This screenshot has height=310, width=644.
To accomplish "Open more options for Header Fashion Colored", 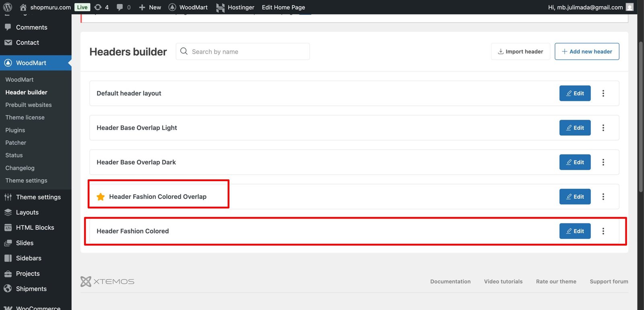I will (603, 231).
